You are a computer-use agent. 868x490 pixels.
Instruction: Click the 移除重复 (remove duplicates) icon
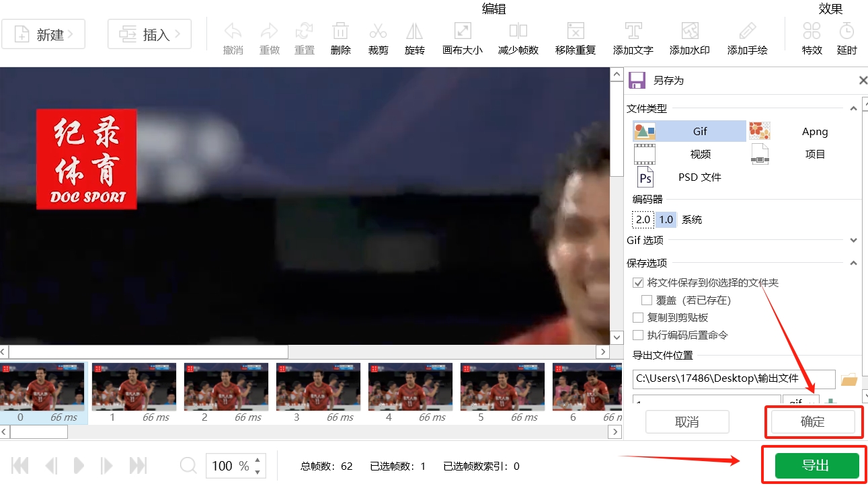[576, 31]
